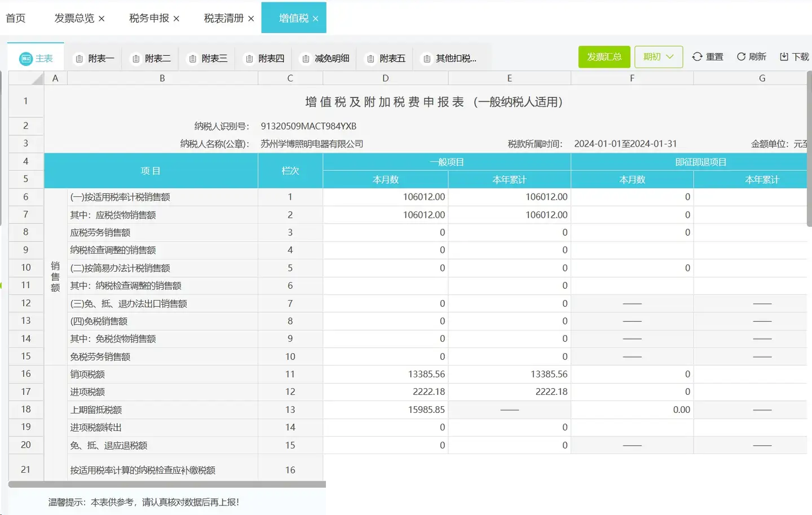Select column D header
This screenshot has height=515, width=812.
(x=385, y=78)
